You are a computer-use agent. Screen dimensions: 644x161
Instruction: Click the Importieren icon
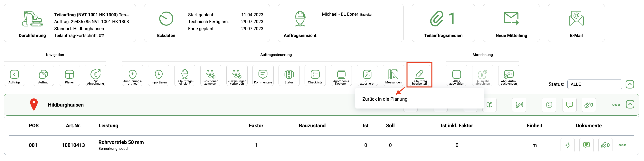click(x=158, y=75)
